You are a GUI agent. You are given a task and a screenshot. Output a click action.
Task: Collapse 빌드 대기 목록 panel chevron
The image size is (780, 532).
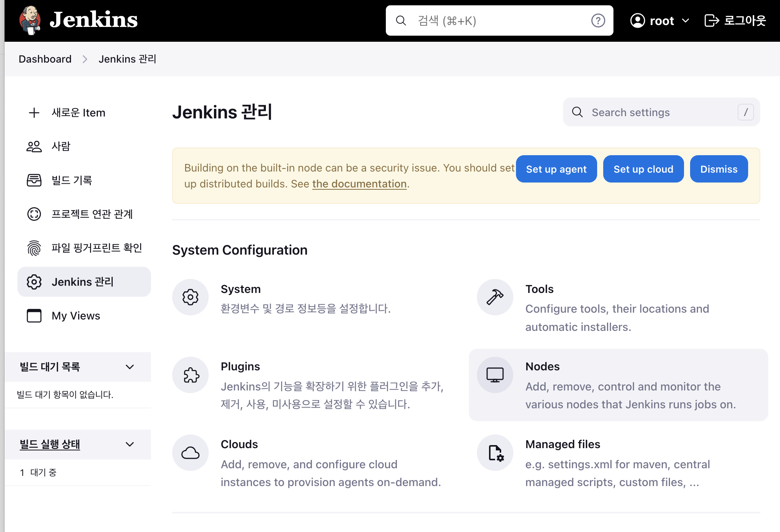[130, 367]
